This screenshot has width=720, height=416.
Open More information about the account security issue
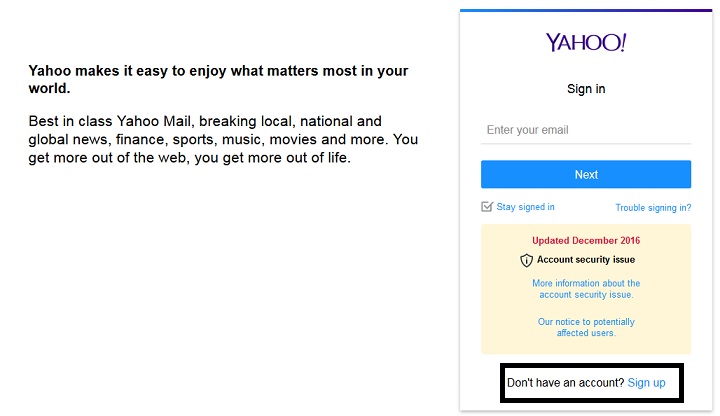point(586,289)
